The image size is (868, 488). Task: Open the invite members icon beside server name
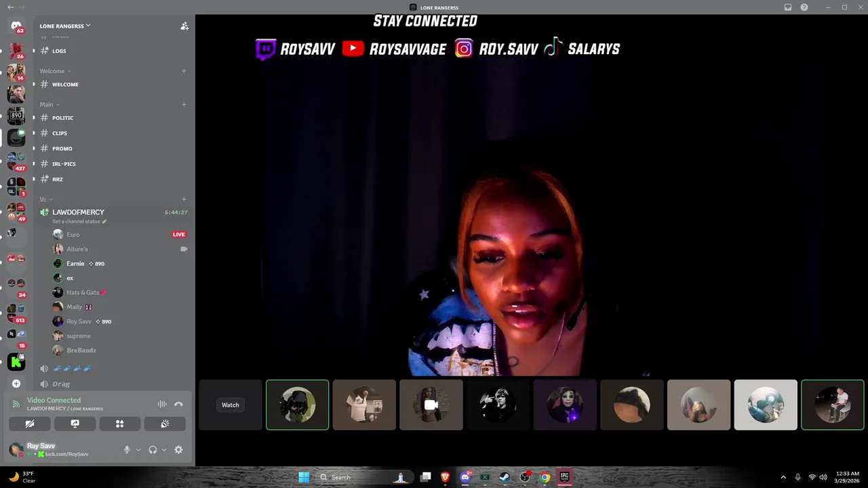[x=184, y=26]
